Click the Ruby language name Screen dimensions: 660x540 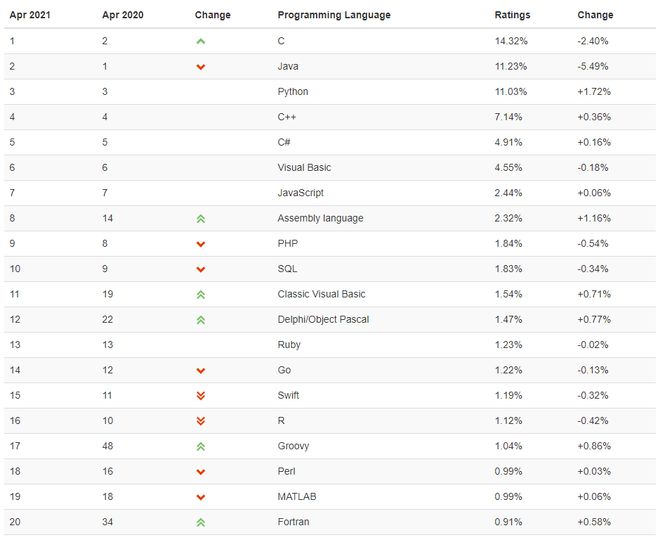(289, 345)
